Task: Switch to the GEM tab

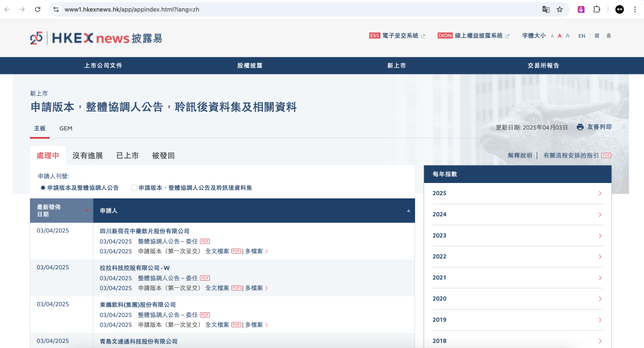Action: (66, 128)
